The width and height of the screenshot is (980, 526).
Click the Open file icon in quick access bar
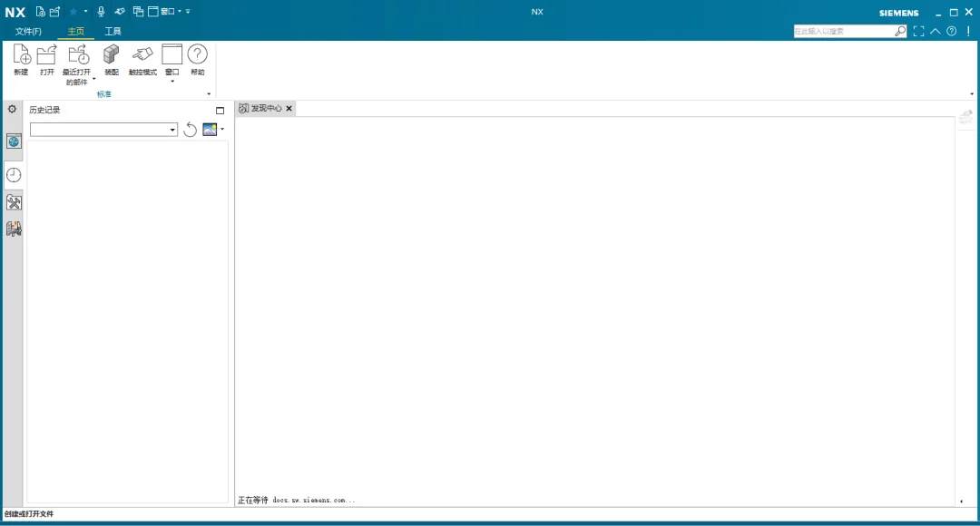(x=55, y=11)
